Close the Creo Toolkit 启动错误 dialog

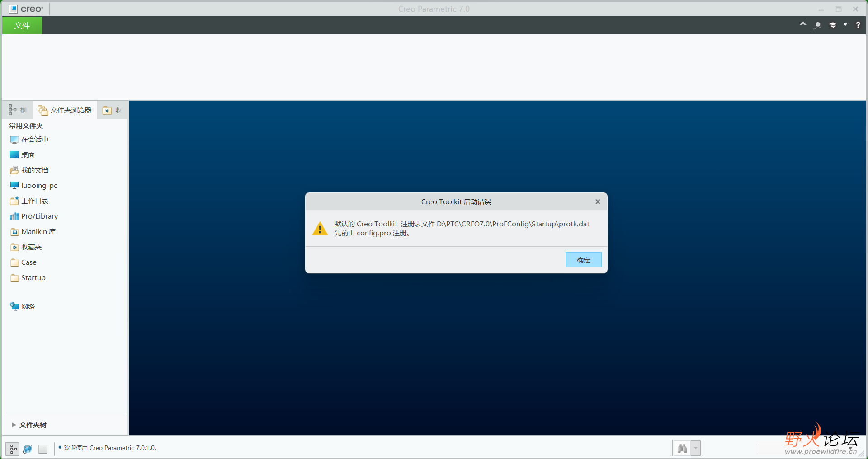point(598,201)
